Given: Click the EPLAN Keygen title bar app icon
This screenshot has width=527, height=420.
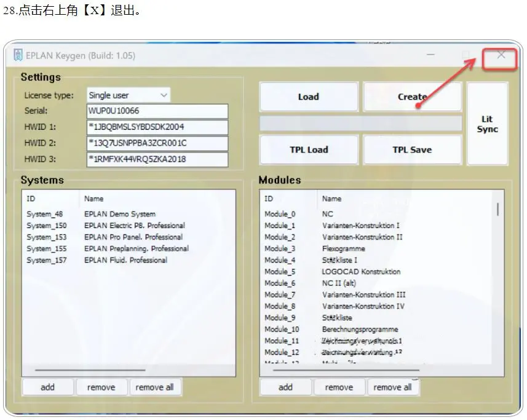Looking at the screenshot, I should [18, 55].
